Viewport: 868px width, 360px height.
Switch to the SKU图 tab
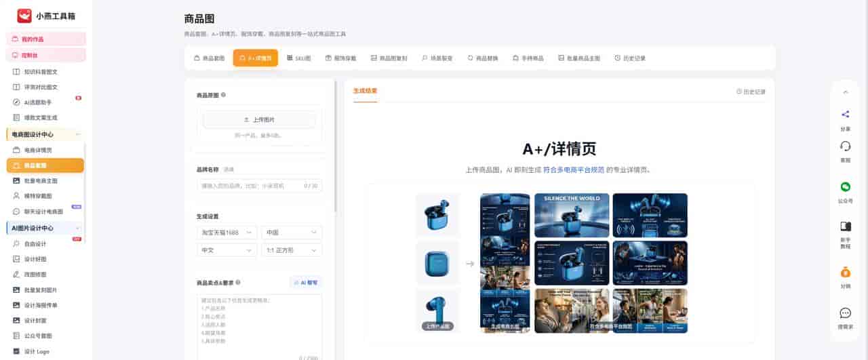299,58
